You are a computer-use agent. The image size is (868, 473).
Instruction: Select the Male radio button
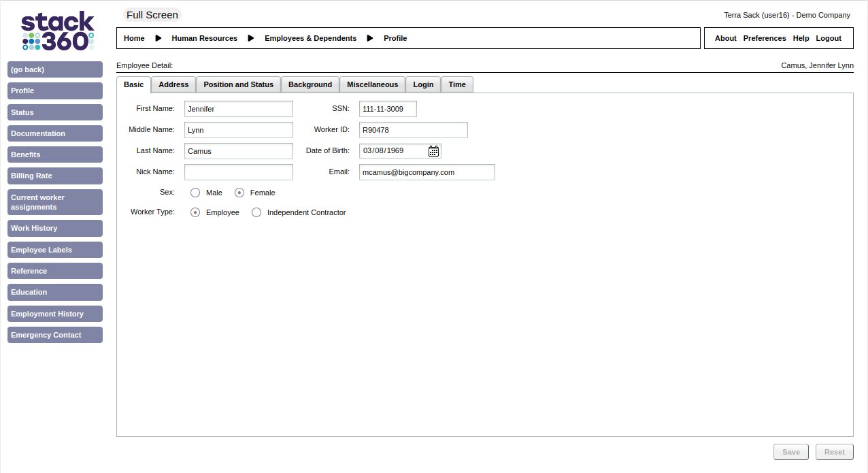195,193
